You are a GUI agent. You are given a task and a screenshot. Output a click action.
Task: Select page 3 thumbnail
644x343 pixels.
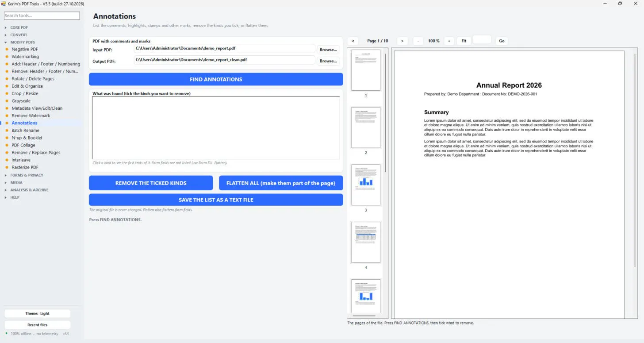coord(366,185)
